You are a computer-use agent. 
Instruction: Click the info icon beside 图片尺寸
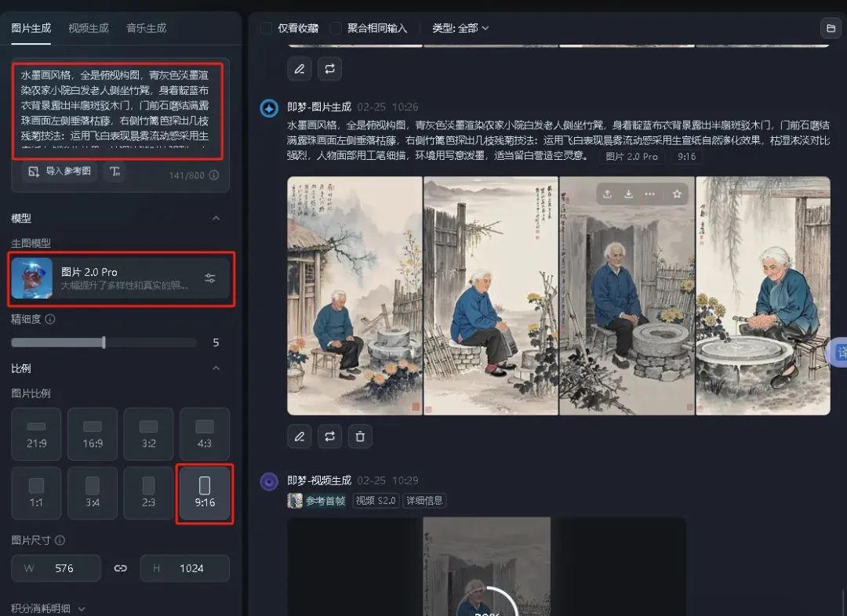60,540
